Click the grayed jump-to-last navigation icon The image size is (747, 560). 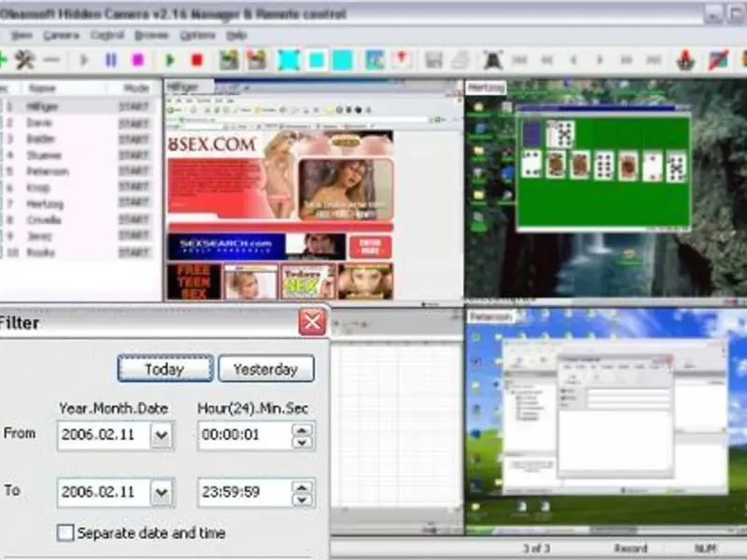pos(654,60)
